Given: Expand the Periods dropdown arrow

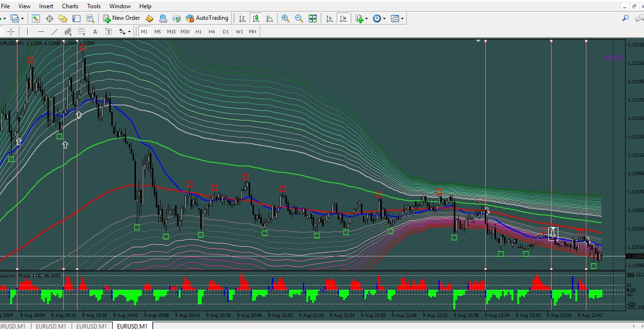Looking at the screenshot, I should click(385, 18).
